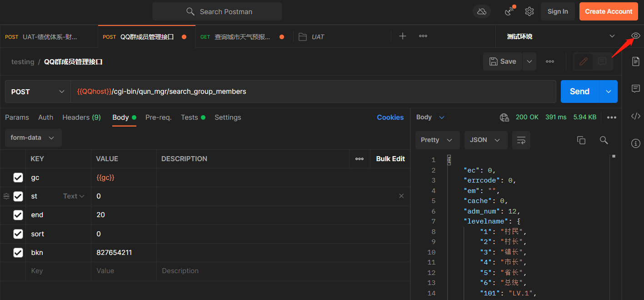Image resolution: width=644 pixels, height=300 pixels.
Task: Copy the response body with copy icon
Action: coord(581,140)
